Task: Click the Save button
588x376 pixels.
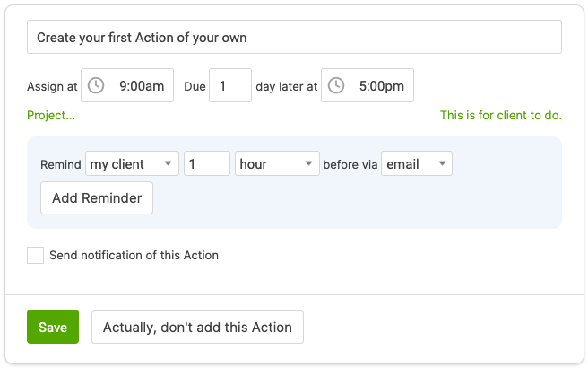Action: click(x=53, y=328)
